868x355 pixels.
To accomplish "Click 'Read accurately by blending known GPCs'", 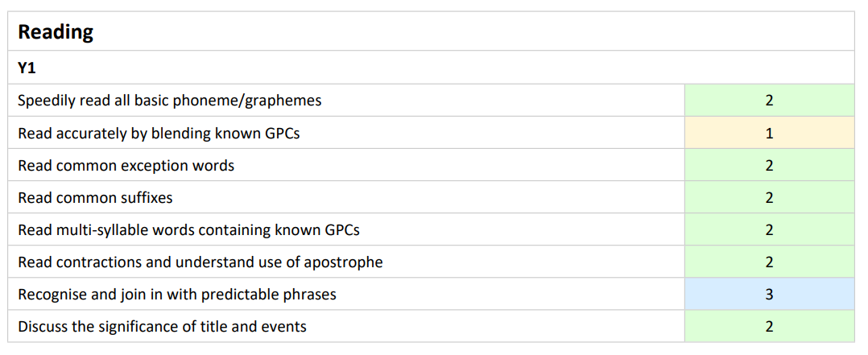I will click(x=159, y=133).
